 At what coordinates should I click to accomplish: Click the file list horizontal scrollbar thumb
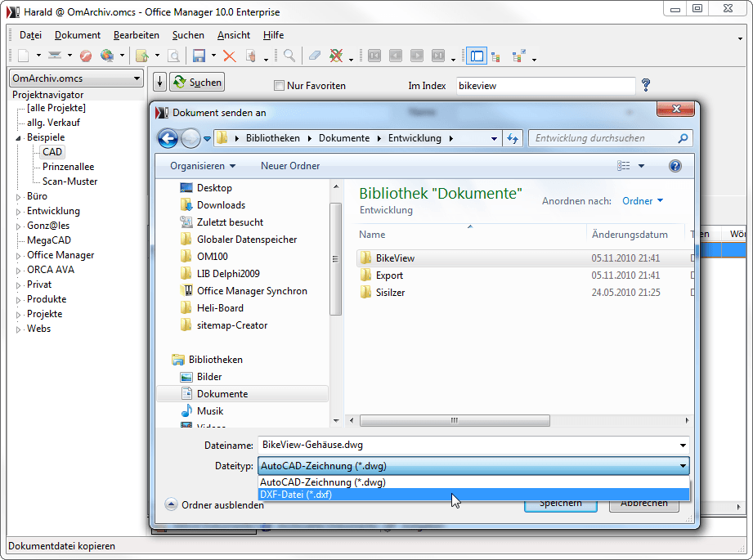tap(455, 421)
